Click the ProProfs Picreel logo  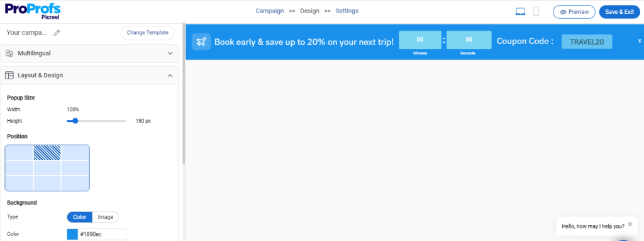(x=33, y=10)
